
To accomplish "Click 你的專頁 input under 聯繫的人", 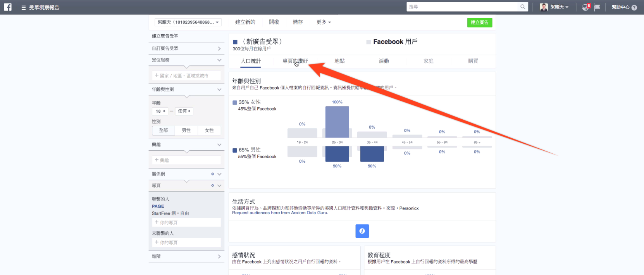I will (186, 222).
